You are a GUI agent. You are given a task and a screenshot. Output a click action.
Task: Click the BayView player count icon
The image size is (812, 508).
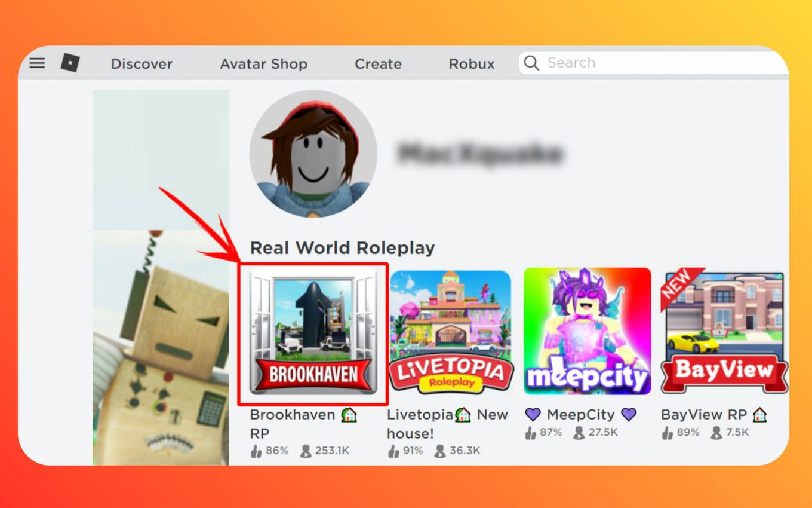(x=716, y=433)
